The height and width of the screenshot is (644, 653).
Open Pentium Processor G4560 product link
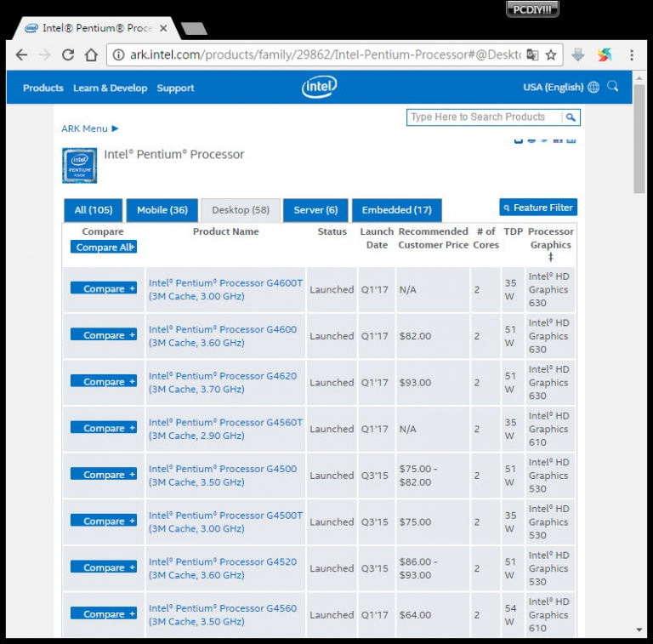coord(223,614)
